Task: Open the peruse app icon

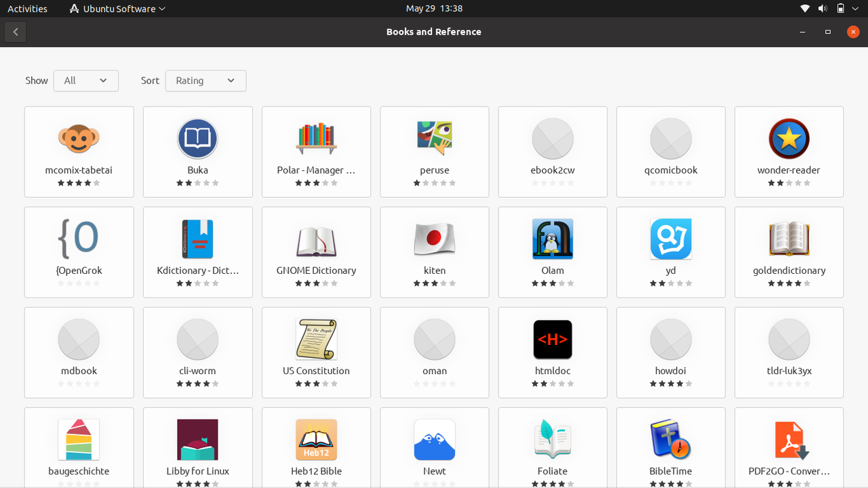Action: pyautogui.click(x=435, y=138)
